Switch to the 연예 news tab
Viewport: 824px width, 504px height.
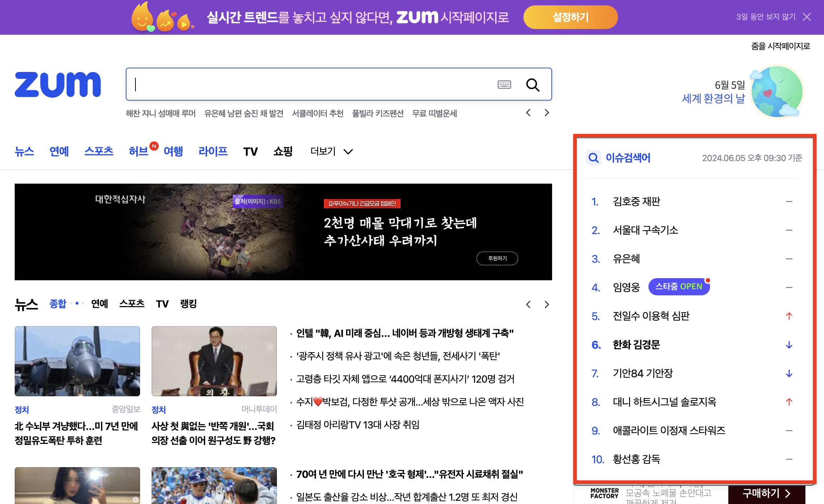(x=100, y=304)
